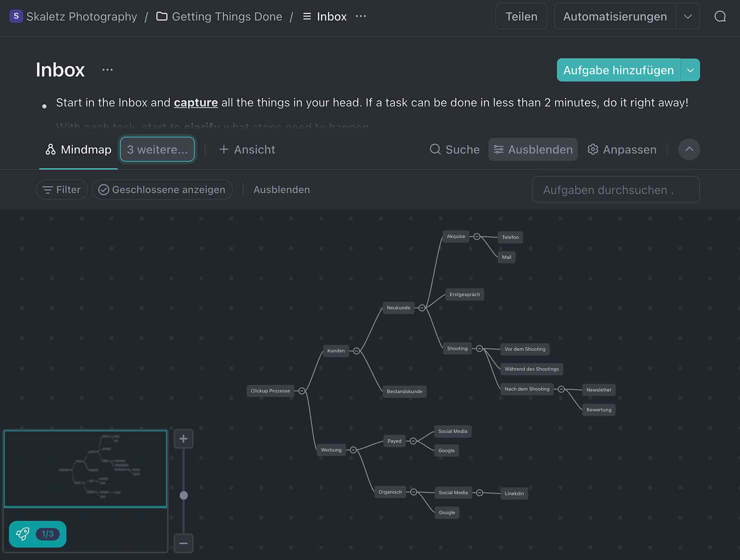
Task: Toggle Geschlossene anzeigen
Action: 162,190
